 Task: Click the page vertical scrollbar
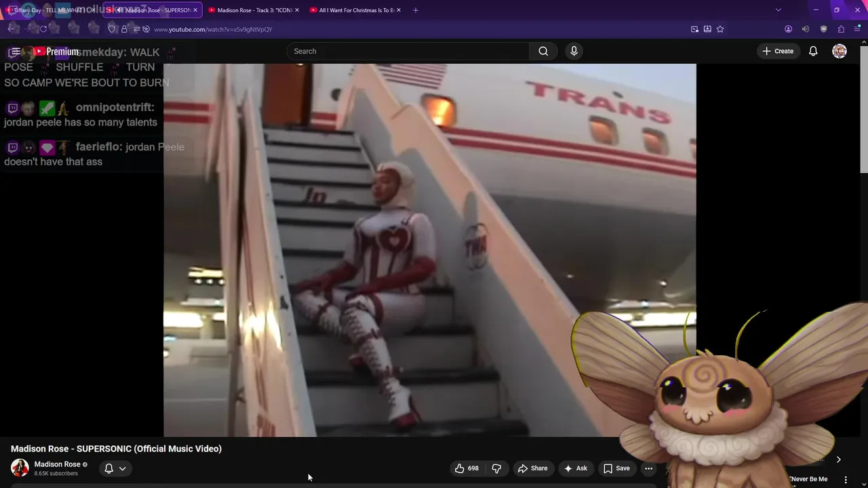[863, 108]
